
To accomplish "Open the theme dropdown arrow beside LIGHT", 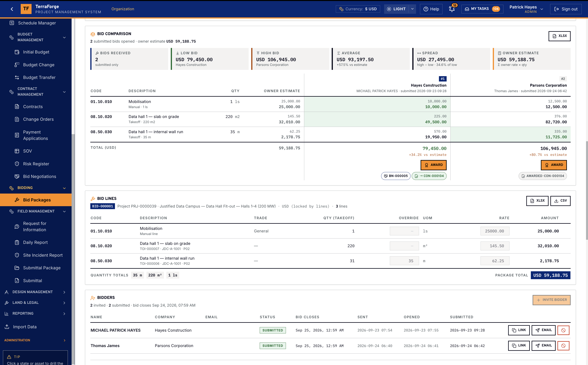I will pos(412,9).
